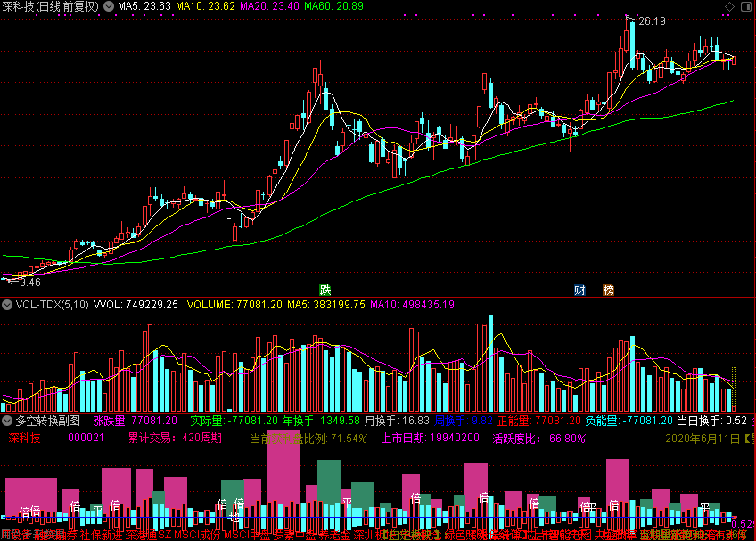Open the orange 榜 ranking marker
Screen dimensions: 756x541
coord(609,290)
